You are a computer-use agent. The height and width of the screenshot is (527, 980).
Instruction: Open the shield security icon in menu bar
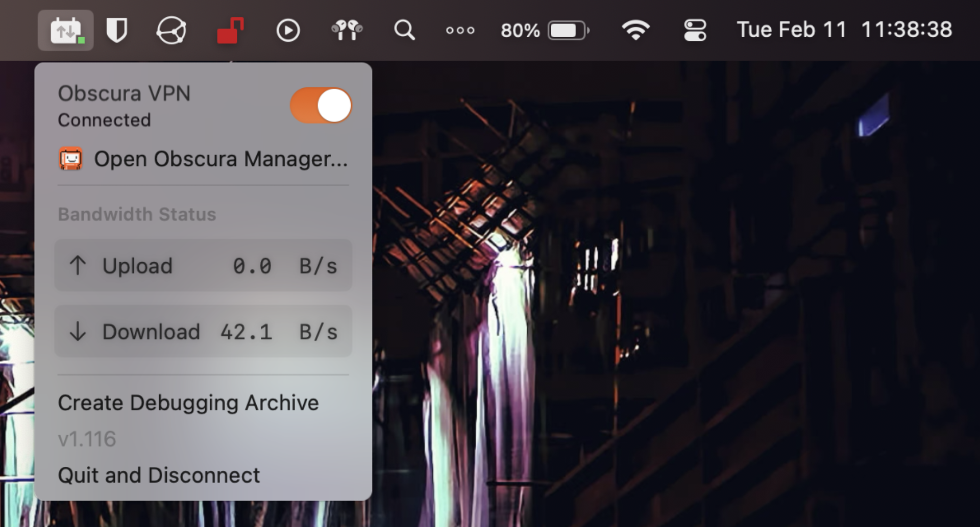click(116, 30)
